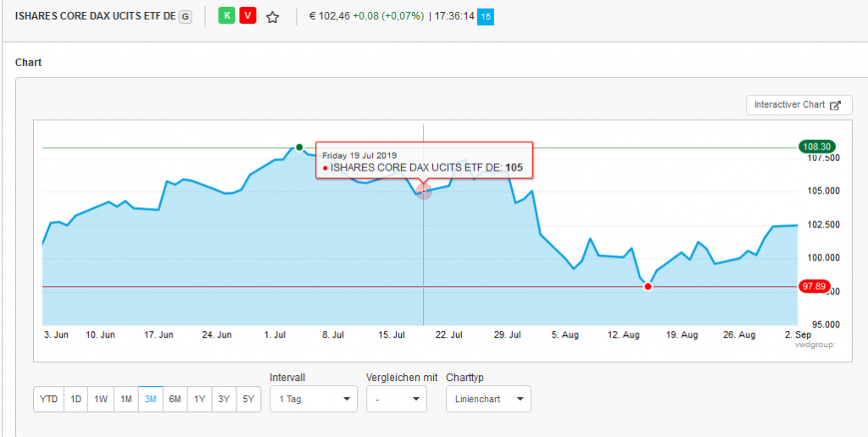868x437 pixels.
Task: Click the 108.30 high price label
Action: (814, 147)
